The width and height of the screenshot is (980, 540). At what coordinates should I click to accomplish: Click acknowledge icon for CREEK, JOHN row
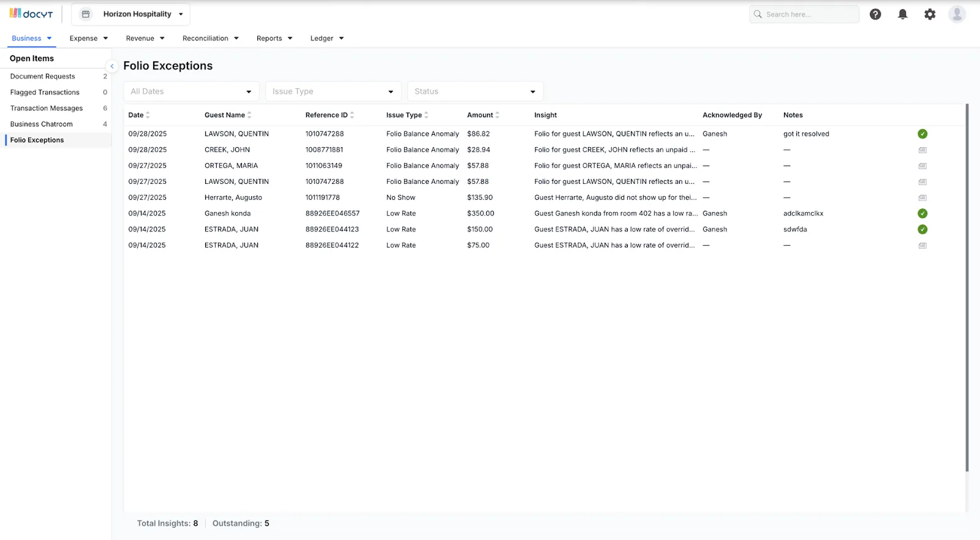point(922,150)
